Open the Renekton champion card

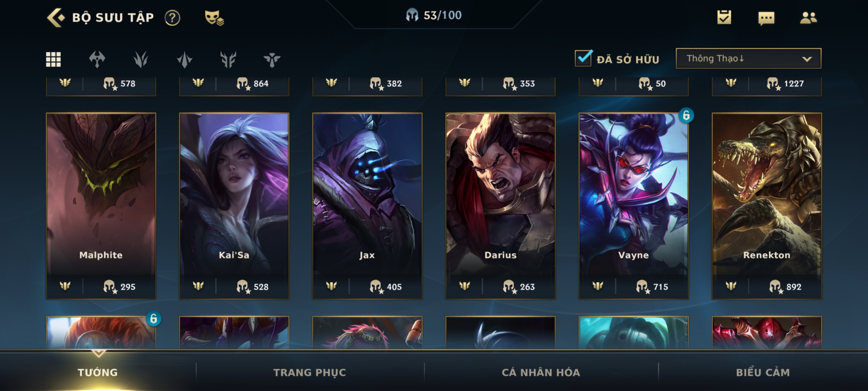tap(767, 206)
